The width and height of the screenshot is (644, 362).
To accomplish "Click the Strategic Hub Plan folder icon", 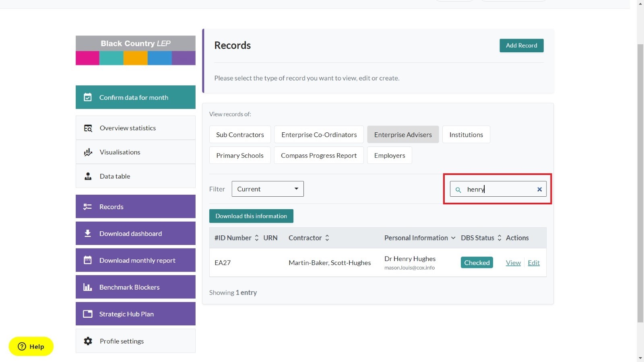I will [88, 314].
